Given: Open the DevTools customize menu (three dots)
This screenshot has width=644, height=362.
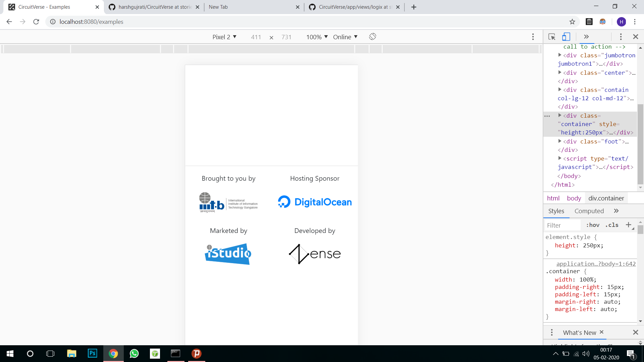Looking at the screenshot, I should click(x=621, y=37).
